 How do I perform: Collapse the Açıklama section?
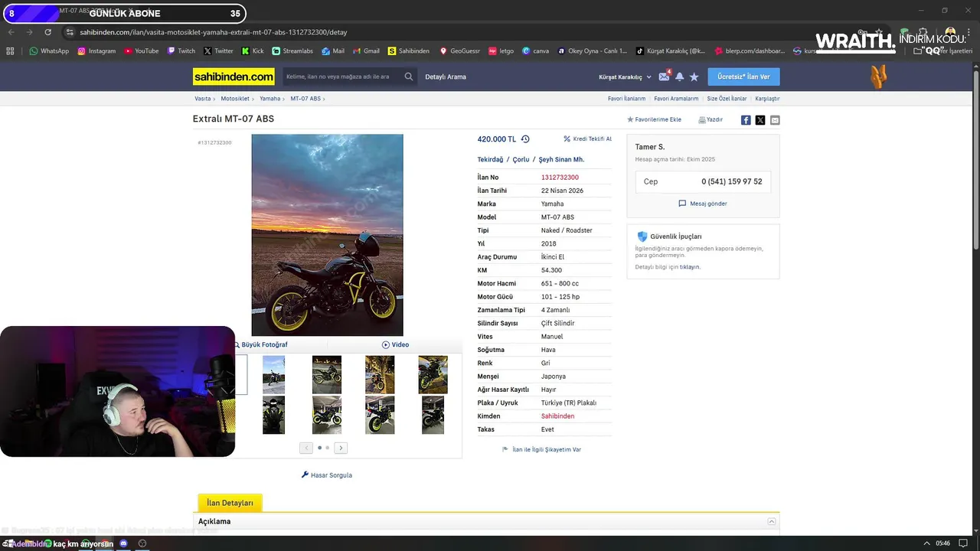(x=772, y=521)
